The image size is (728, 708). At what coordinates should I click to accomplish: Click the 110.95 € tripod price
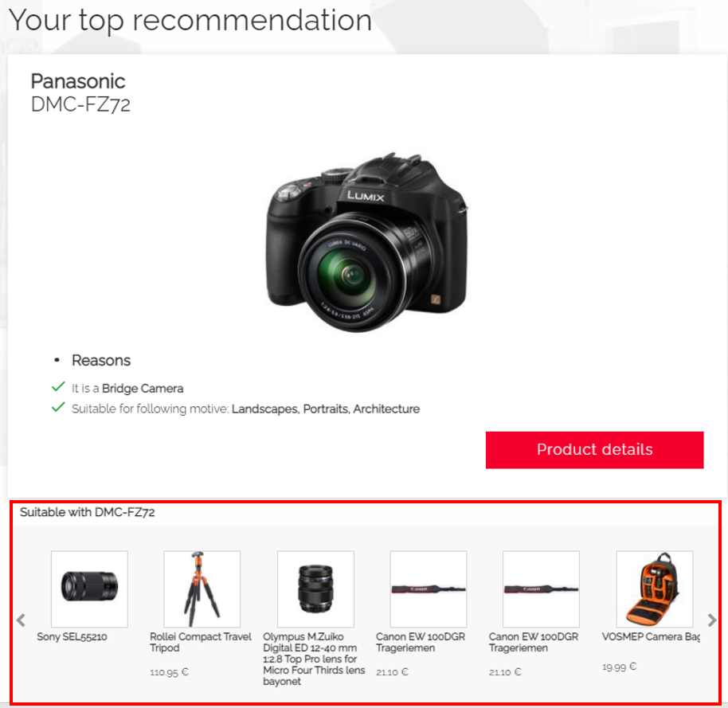coord(169,672)
